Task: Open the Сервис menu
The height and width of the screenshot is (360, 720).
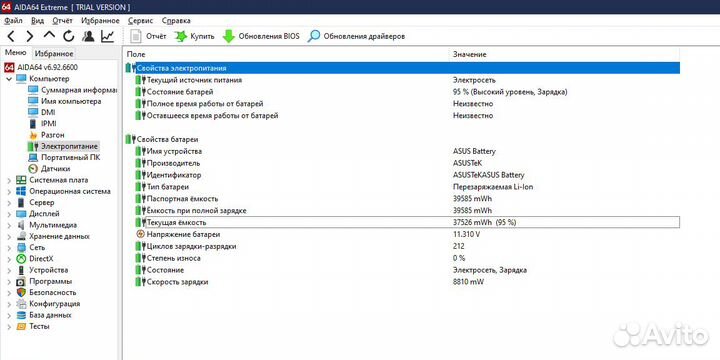Action: pyautogui.click(x=140, y=21)
